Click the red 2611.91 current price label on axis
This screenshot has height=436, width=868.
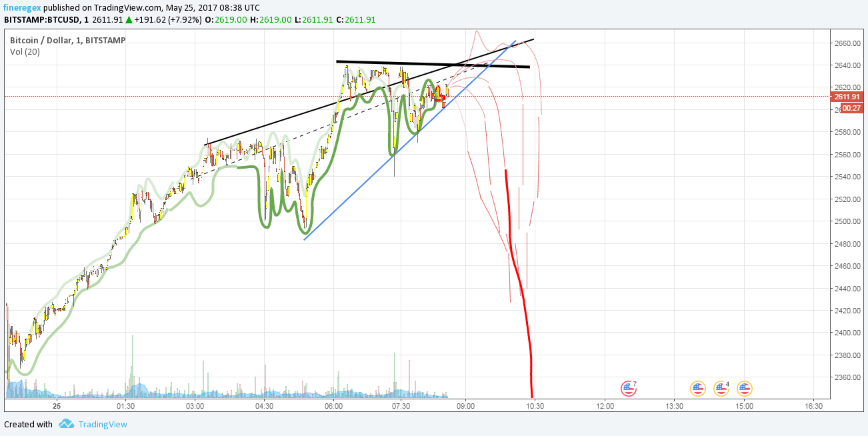[x=847, y=97]
